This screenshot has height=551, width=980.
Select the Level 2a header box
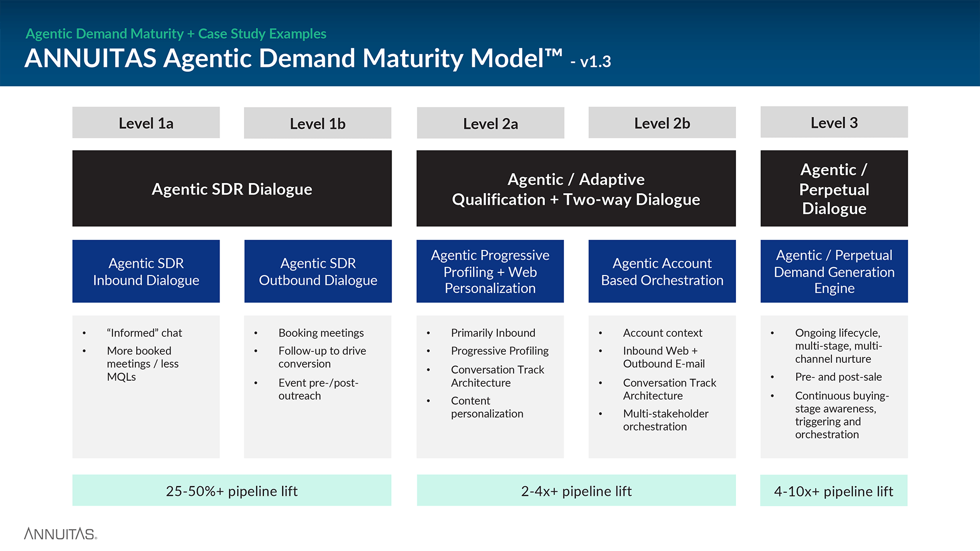[x=491, y=123]
